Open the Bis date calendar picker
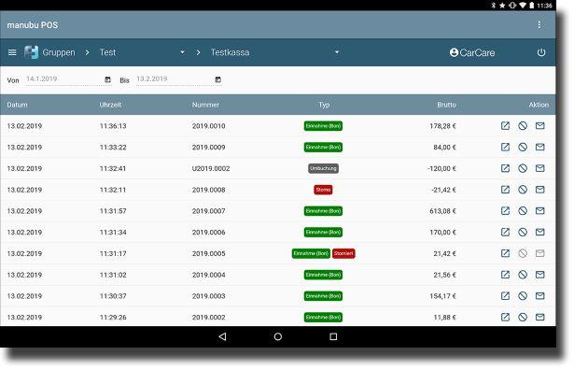588x370 pixels. click(x=217, y=79)
